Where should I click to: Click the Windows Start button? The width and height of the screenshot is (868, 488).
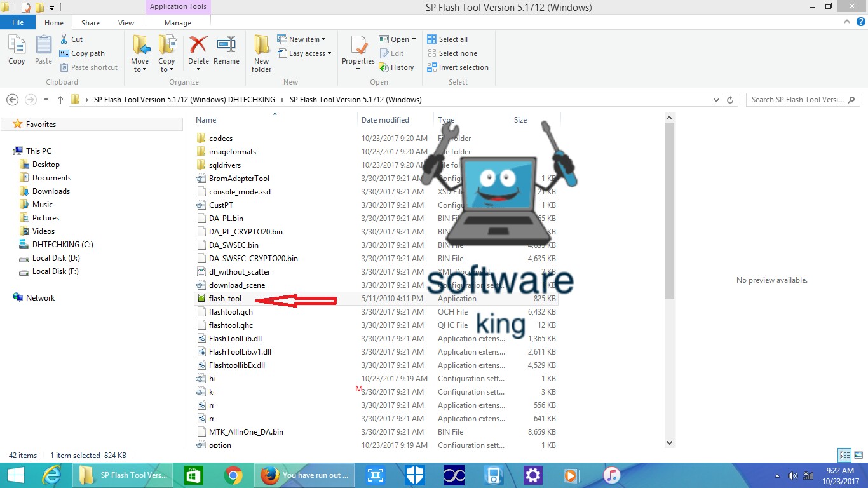pyautogui.click(x=16, y=475)
